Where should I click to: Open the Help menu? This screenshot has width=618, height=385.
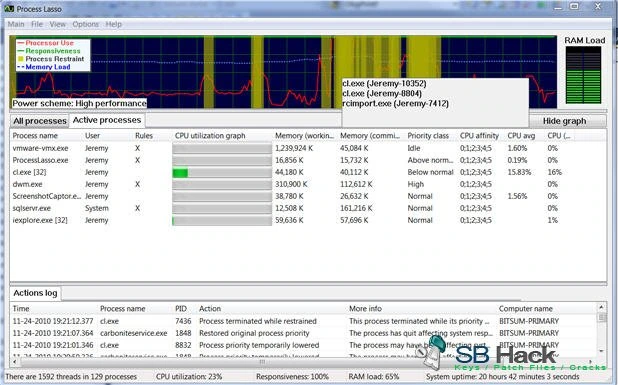114,24
